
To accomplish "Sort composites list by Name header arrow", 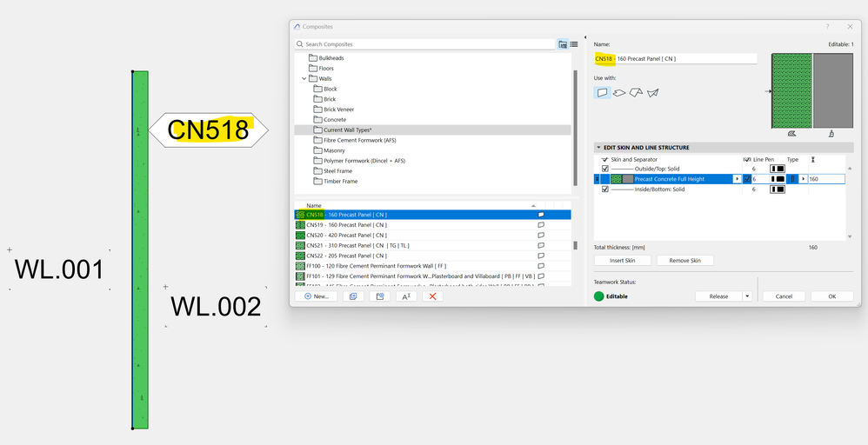I will tap(534, 205).
